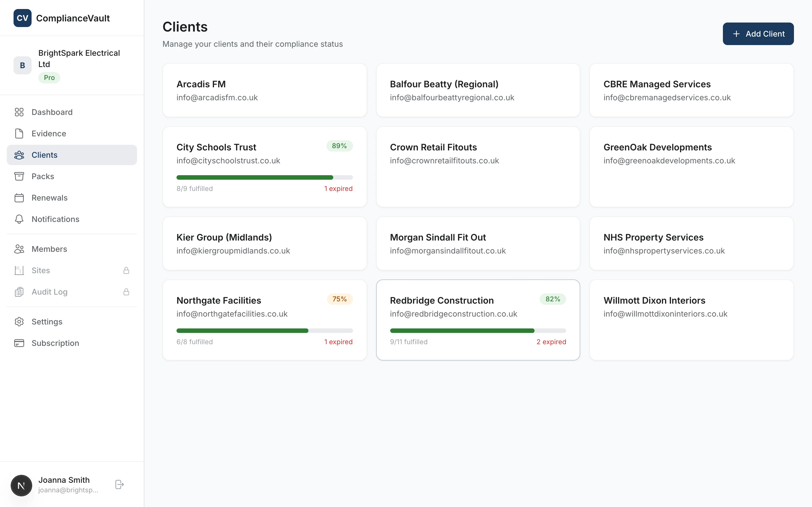Open the Settings gear icon
This screenshot has height=507, width=812.
click(19, 322)
